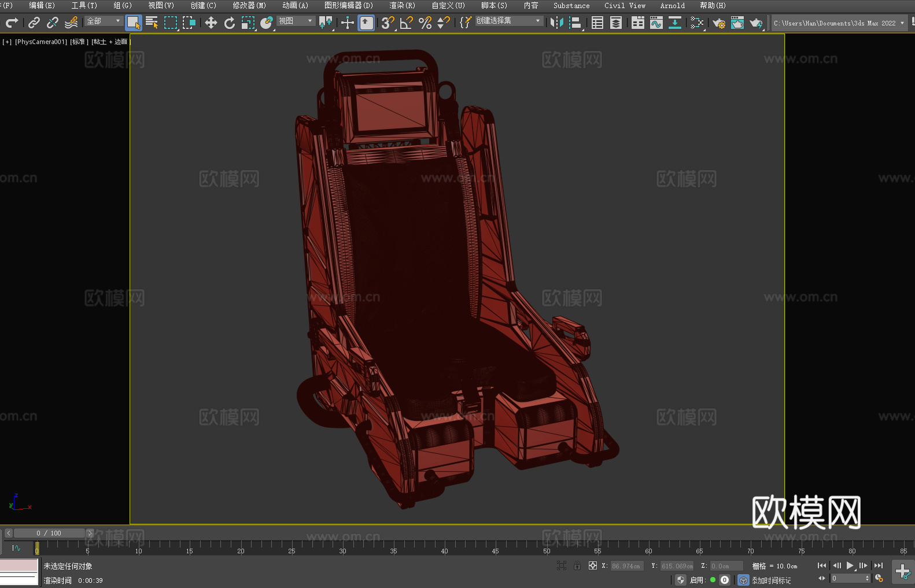The width and height of the screenshot is (915, 588).
Task: Open the 标准 viewport shading menu
Action: click(79, 42)
